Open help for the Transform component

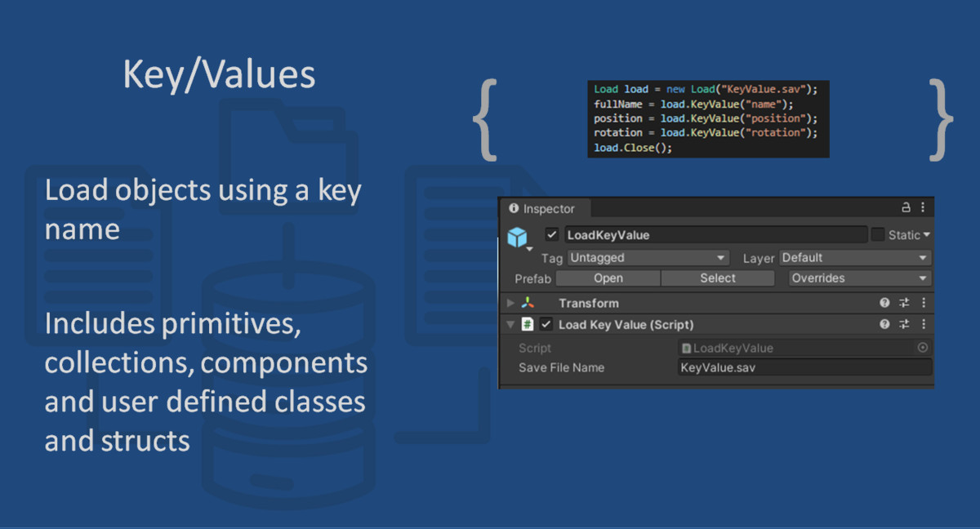click(x=883, y=303)
